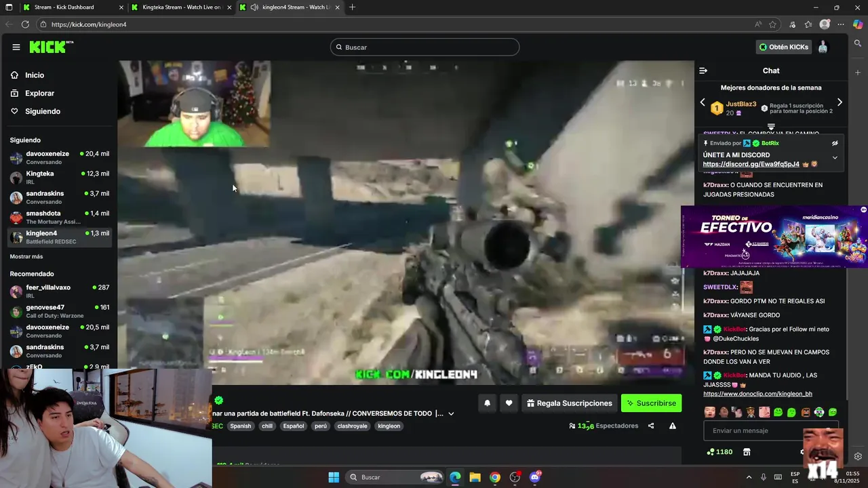Open File Explorer in taskbar
This screenshot has height=488, width=868.
[x=475, y=477]
